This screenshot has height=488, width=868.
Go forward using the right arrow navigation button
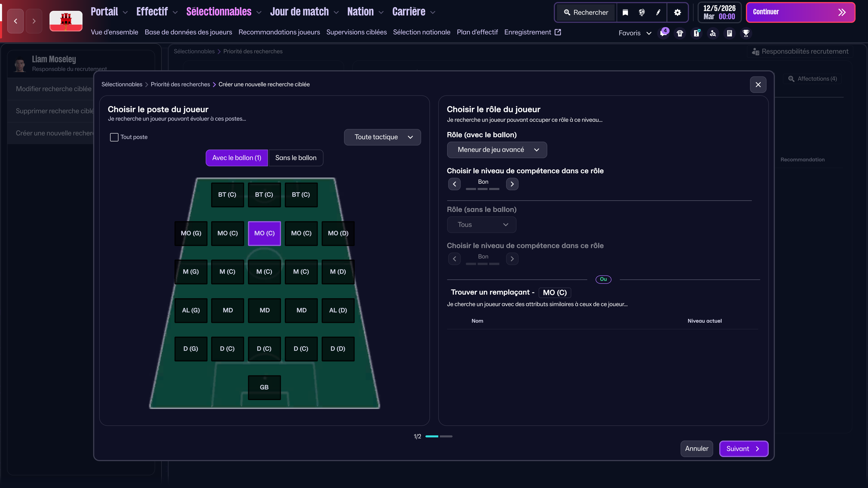34,21
